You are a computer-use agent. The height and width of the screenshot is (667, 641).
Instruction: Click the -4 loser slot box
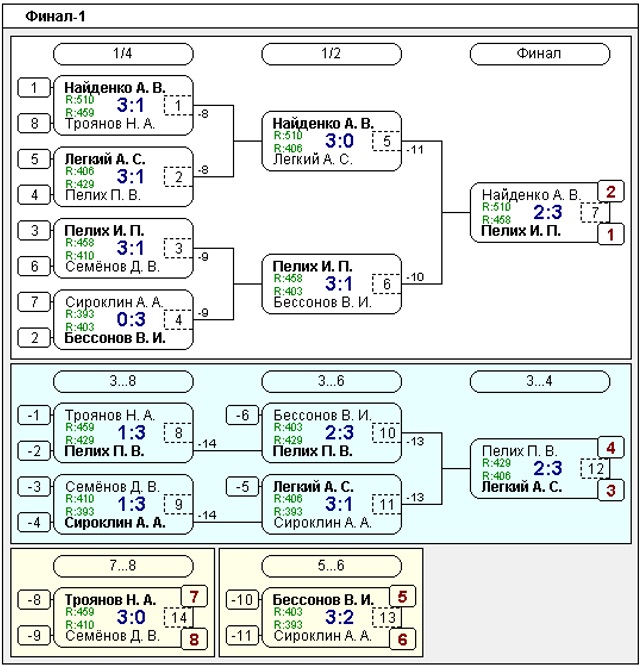[x=34, y=522]
